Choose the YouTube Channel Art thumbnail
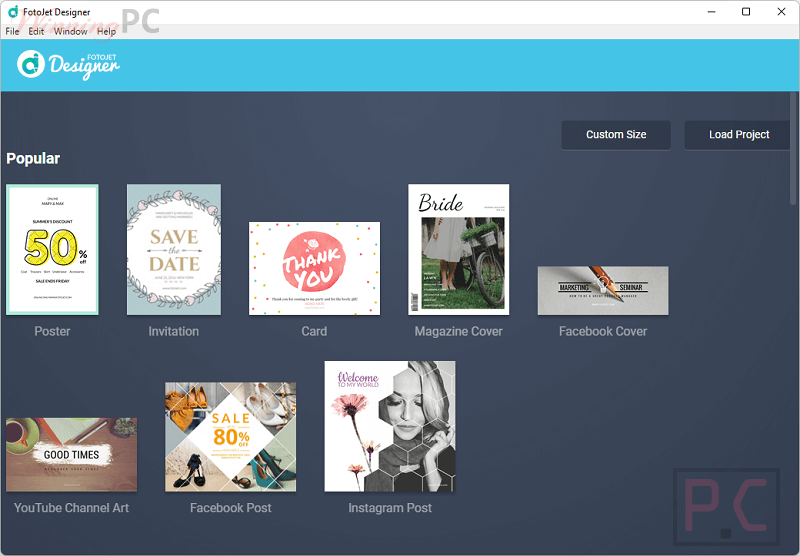 pos(71,454)
